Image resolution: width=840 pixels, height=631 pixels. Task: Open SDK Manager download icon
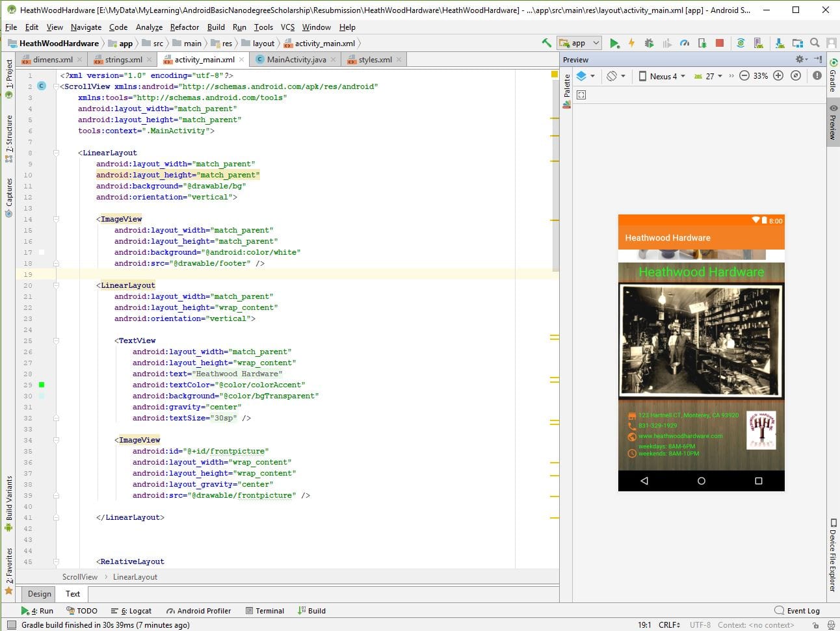pyautogui.click(x=780, y=43)
